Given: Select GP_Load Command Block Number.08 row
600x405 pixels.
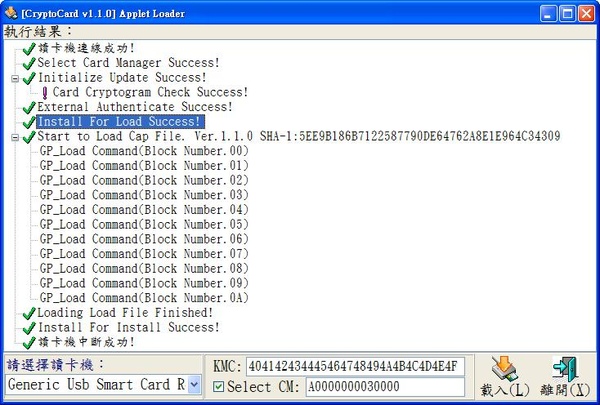Looking at the screenshot, I should coord(144,268).
